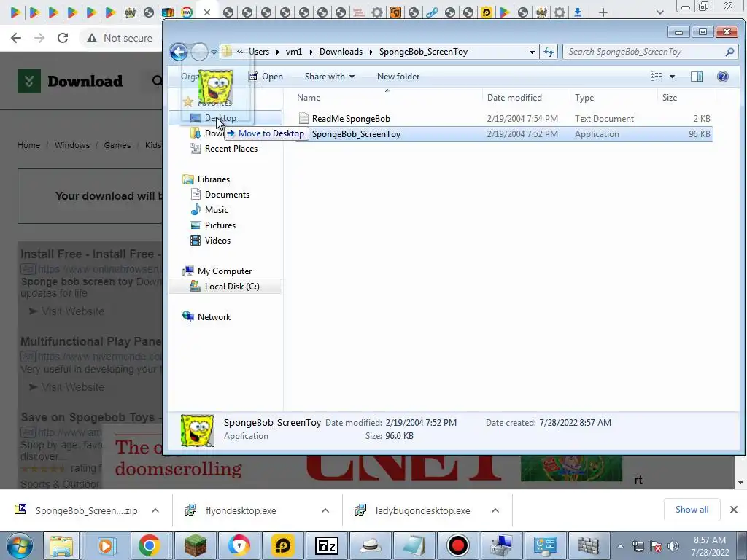
Task: Click Downloads in the address breadcrumb
Action: [x=341, y=52]
